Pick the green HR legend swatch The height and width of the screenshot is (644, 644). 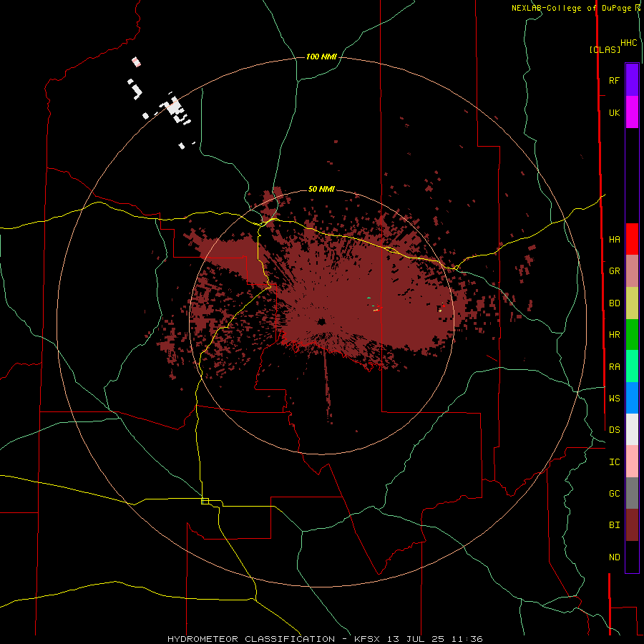pos(632,335)
